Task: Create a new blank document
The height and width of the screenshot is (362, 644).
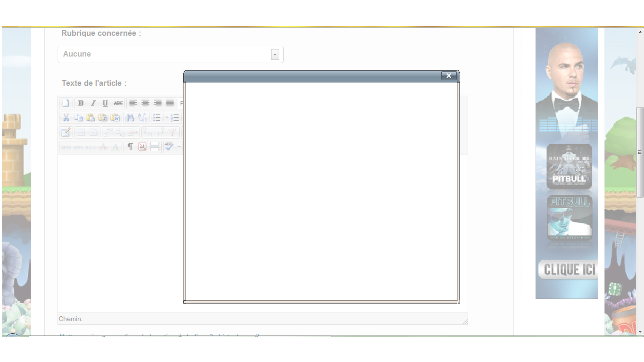Action: [66, 103]
